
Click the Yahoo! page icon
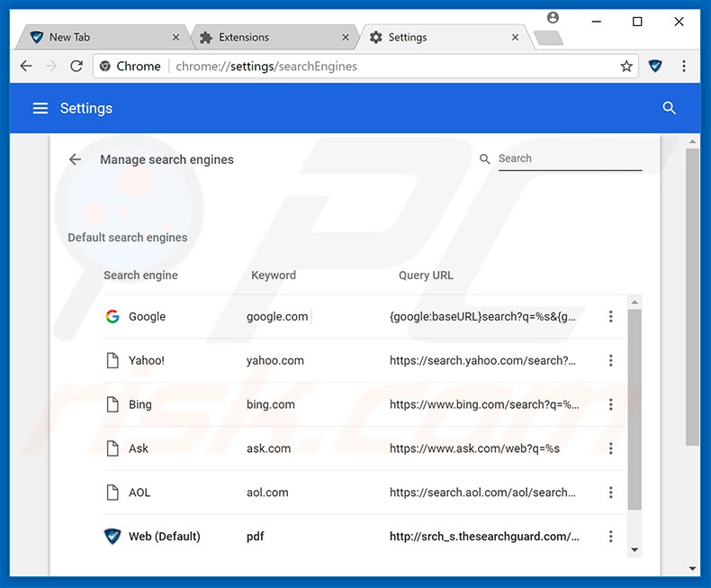click(x=112, y=360)
